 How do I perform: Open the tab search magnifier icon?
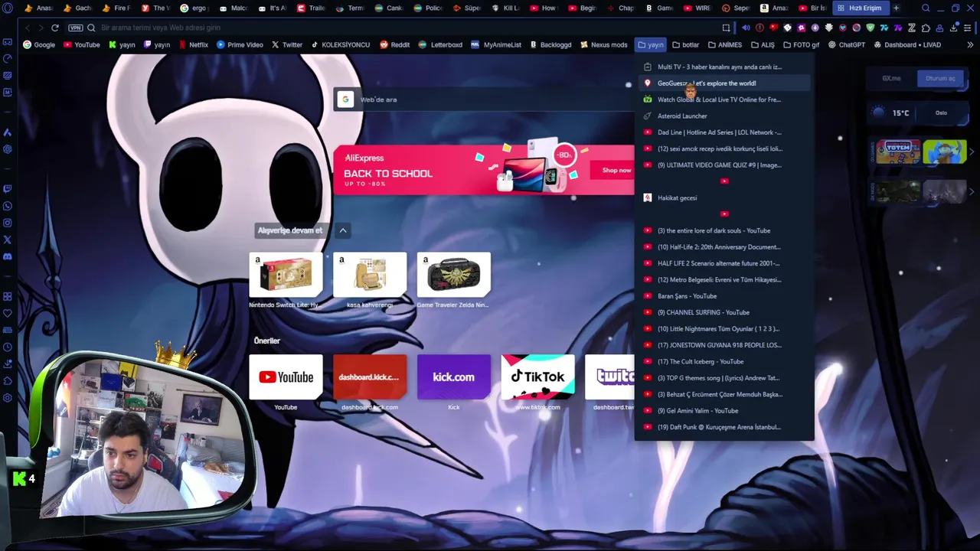coord(926,8)
